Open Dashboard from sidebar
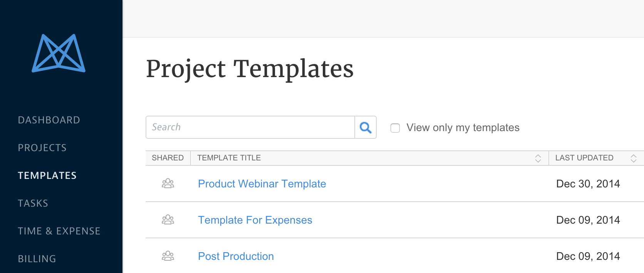Image resolution: width=644 pixels, height=273 pixels. (x=49, y=120)
